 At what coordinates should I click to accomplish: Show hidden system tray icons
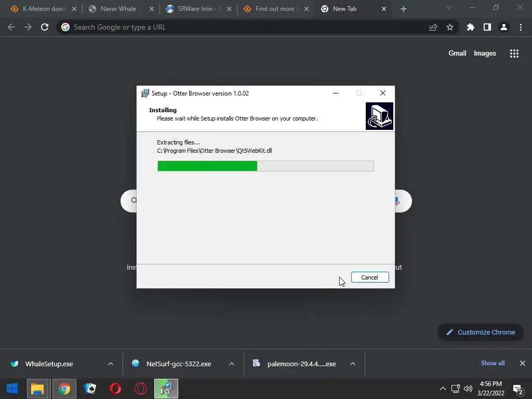[x=443, y=389]
